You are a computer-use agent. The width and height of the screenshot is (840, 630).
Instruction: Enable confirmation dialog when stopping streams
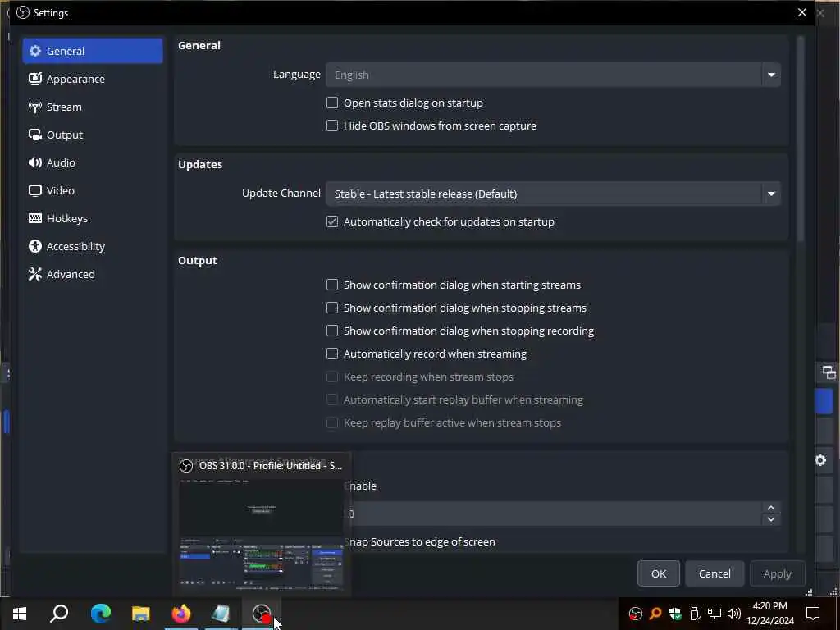tap(332, 308)
